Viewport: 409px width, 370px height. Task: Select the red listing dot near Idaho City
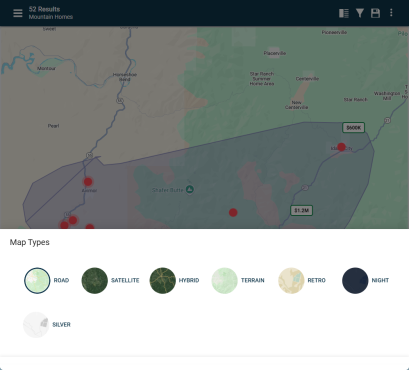coord(341,147)
